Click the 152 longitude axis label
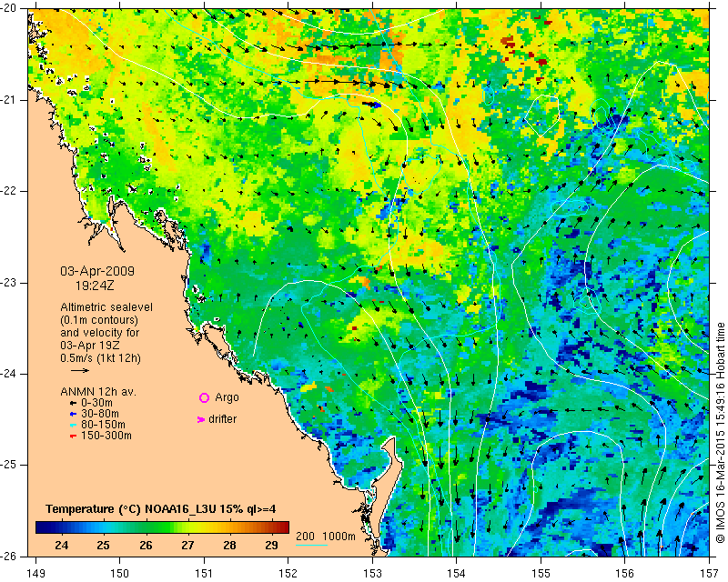 288,574
